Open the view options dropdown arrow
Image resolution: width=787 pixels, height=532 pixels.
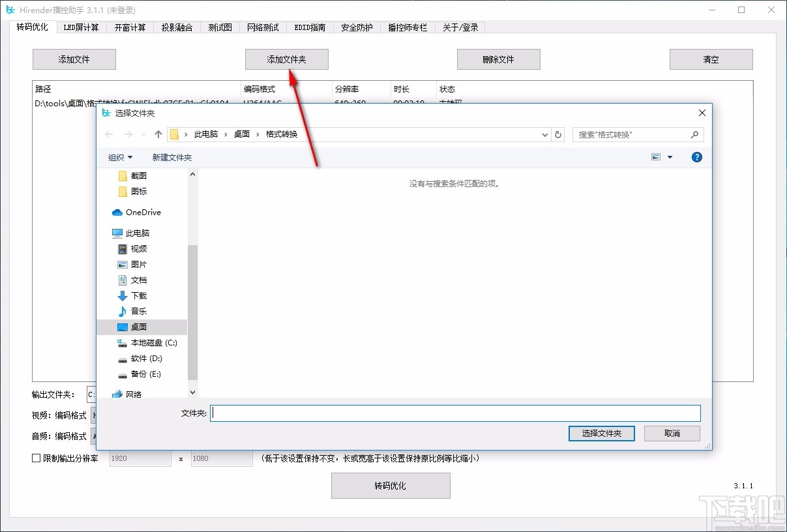pyautogui.click(x=670, y=157)
